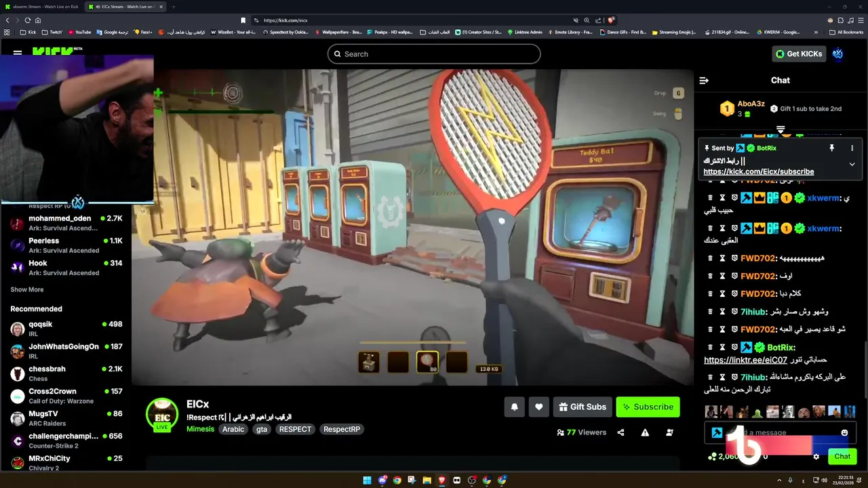Open Hook channel in sidebar
The height and width of the screenshot is (488, 868).
66,268
